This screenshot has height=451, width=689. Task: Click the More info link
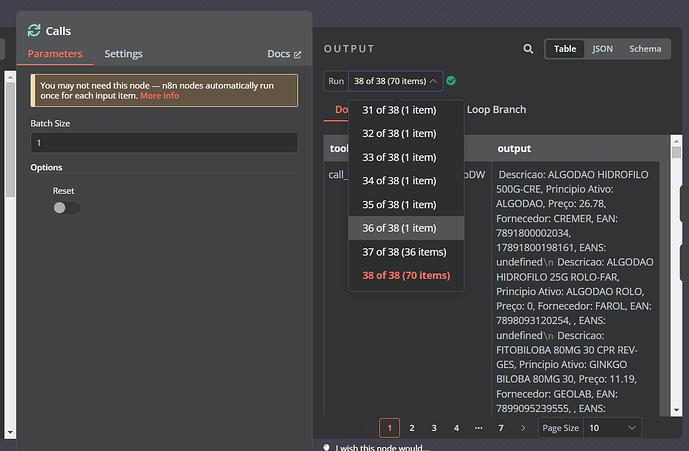[159, 96]
